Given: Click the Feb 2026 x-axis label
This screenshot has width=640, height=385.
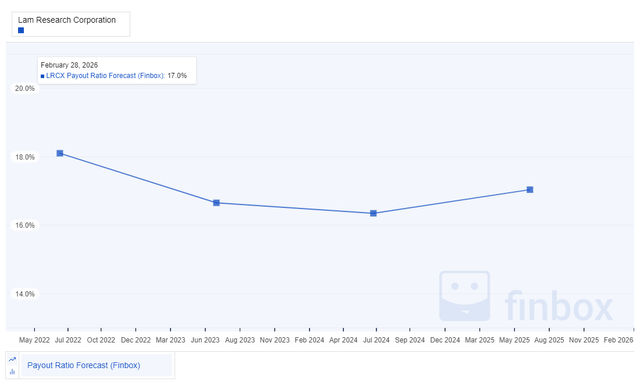Looking at the screenshot, I should click(618, 340).
